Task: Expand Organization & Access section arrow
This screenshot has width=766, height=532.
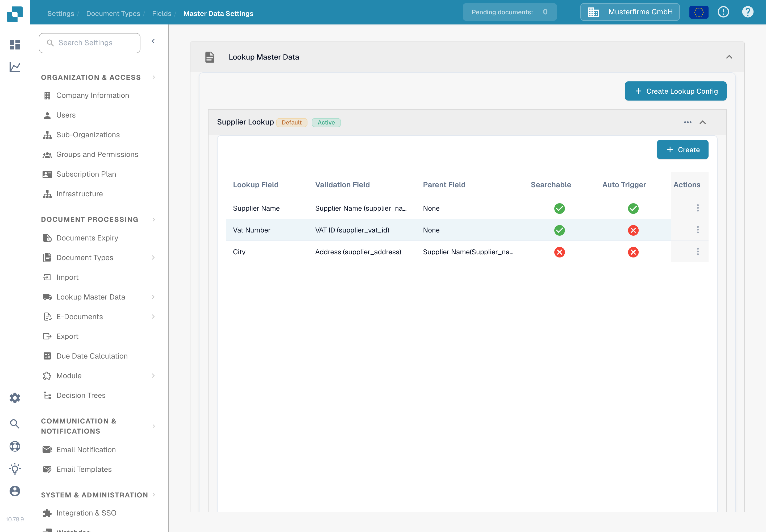Action: click(153, 77)
